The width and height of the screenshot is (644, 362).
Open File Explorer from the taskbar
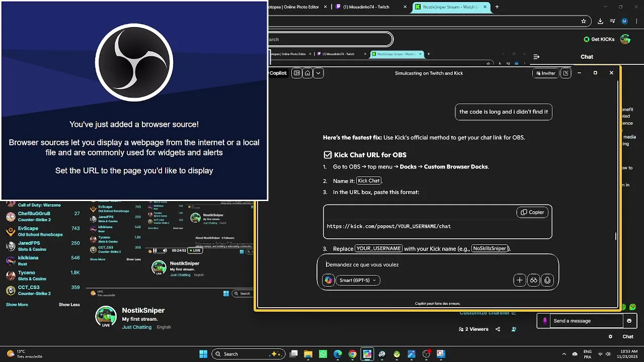point(308,354)
